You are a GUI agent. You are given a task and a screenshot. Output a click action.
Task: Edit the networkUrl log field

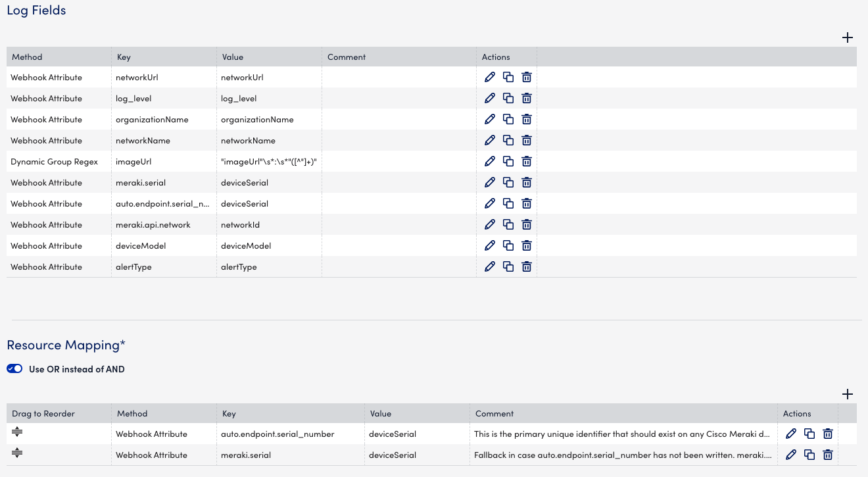490,77
